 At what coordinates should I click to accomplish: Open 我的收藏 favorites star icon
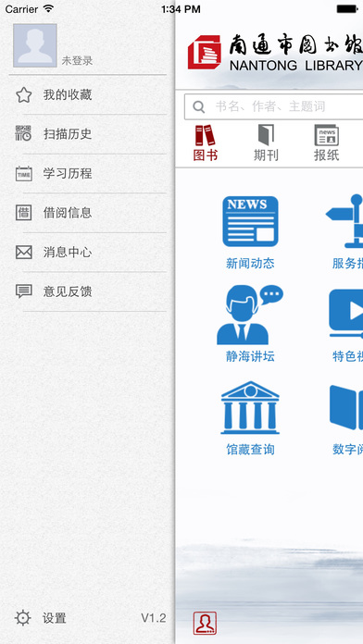[24, 95]
